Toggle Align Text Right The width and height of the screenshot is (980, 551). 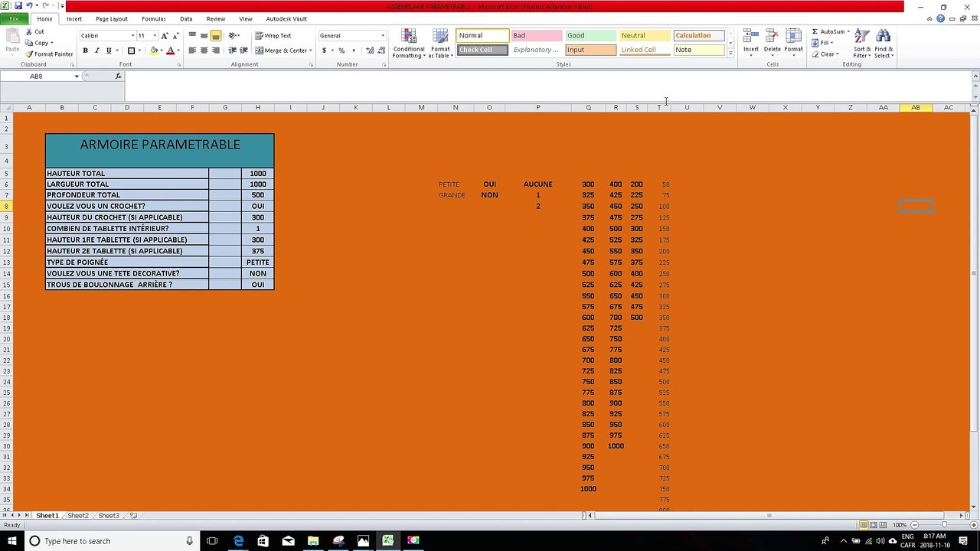216,51
